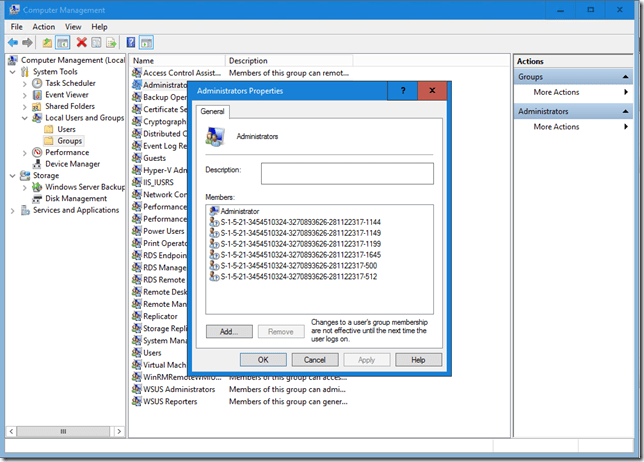The width and height of the screenshot is (644, 462).
Task: Open Device Manager from the tree
Action: tap(72, 164)
